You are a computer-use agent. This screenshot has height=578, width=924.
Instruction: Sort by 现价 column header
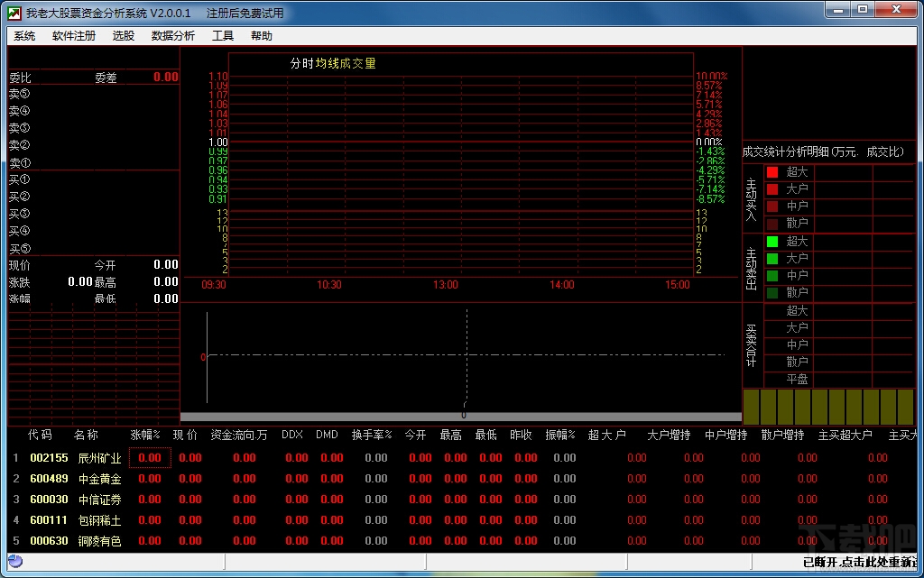click(185, 435)
